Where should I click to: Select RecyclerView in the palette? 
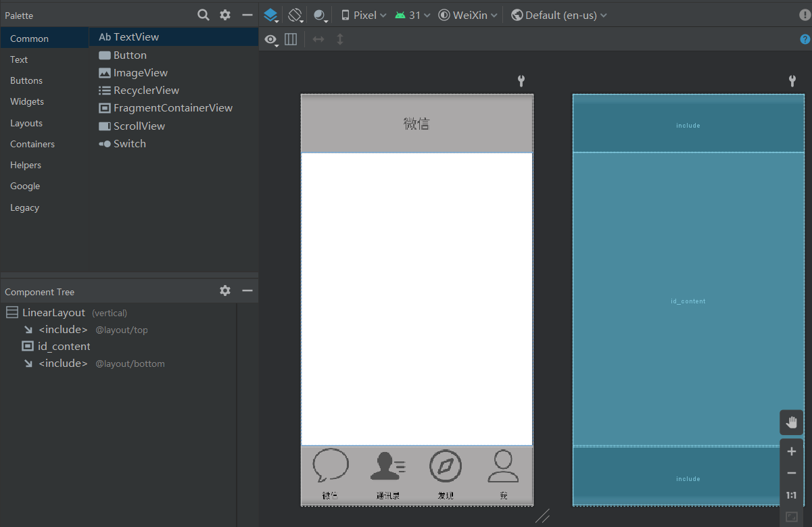(x=174, y=91)
